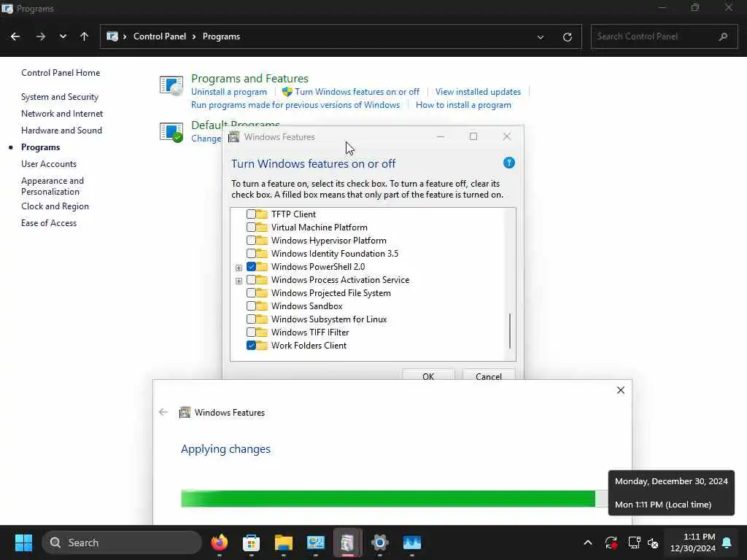Enable Windows Identity Foundation 3.5 checkbox
Image resolution: width=747 pixels, height=560 pixels.
tap(251, 254)
